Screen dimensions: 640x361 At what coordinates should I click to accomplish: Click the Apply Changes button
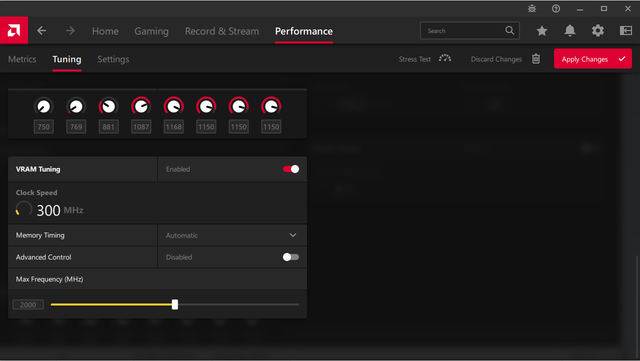coord(593,59)
